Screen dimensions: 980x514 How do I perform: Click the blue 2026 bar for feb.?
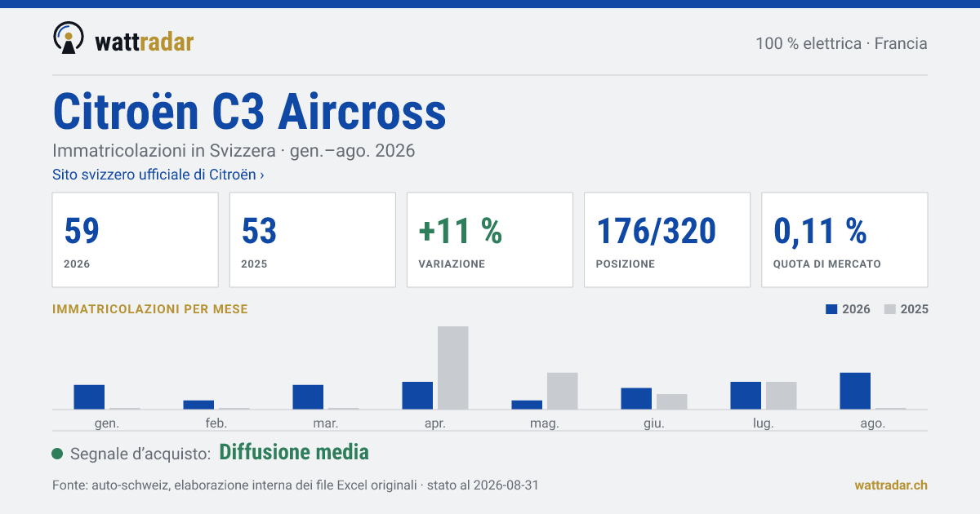(x=198, y=405)
